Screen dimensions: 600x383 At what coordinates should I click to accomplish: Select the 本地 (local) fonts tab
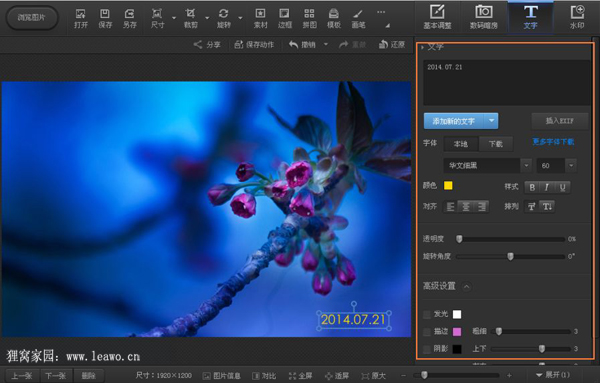point(461,144)
